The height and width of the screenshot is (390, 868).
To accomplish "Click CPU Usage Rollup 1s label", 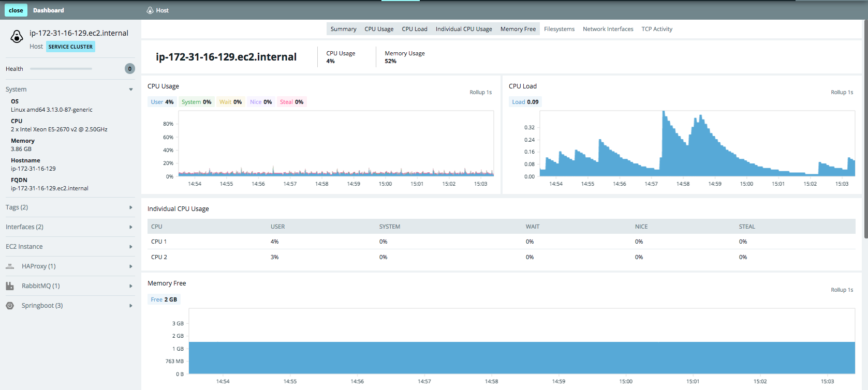I will [x=480, y=93].
